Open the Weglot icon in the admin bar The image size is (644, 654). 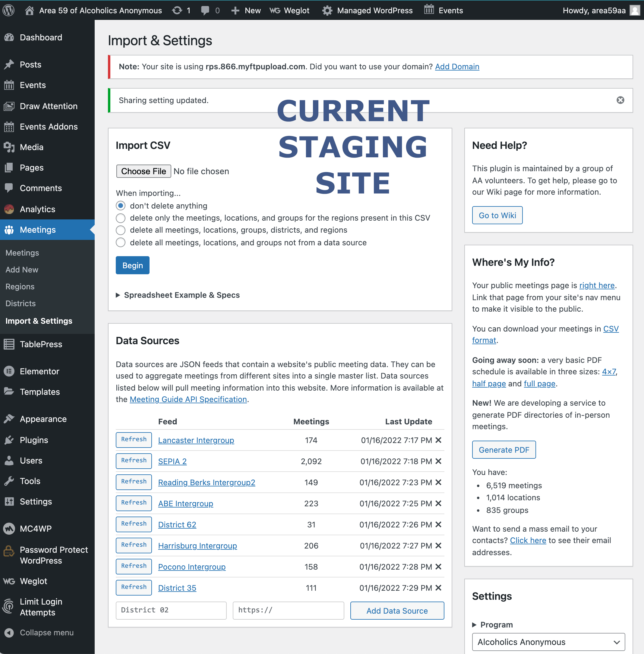(275, 10)
